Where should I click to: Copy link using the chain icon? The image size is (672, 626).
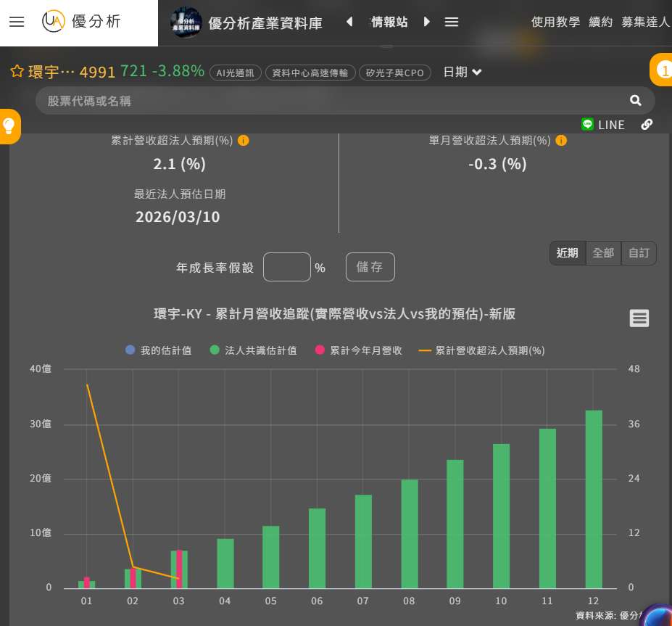click(x=647, y=125)
